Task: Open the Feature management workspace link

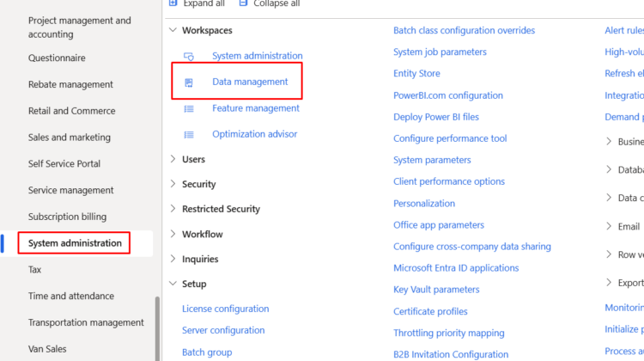Action: click(256, 108)
